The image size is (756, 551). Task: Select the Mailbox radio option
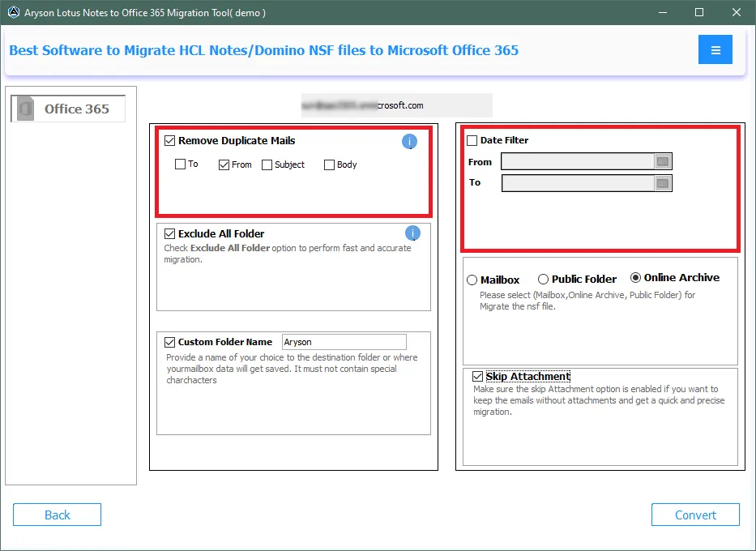coord(472,280)
